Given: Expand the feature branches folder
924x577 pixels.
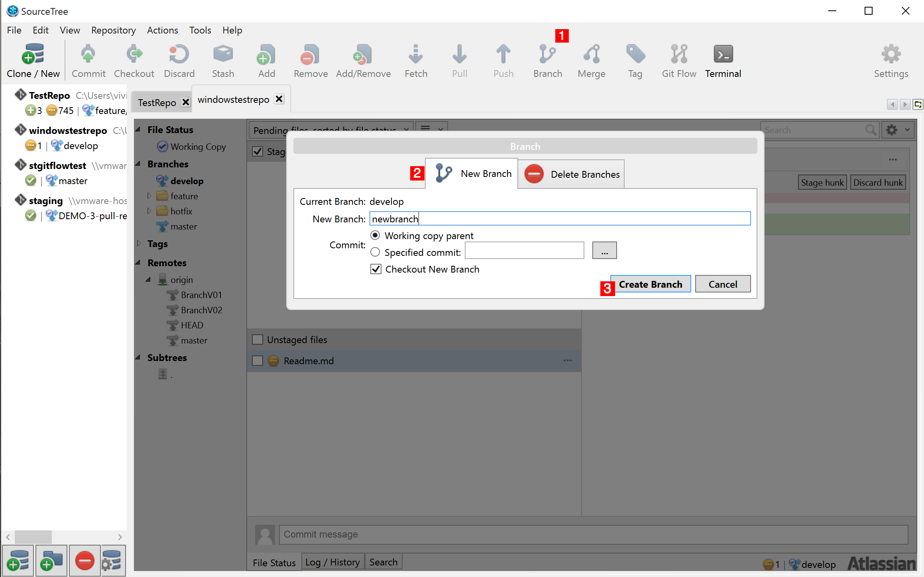Looking at the screenshot, I should point(149,196).
